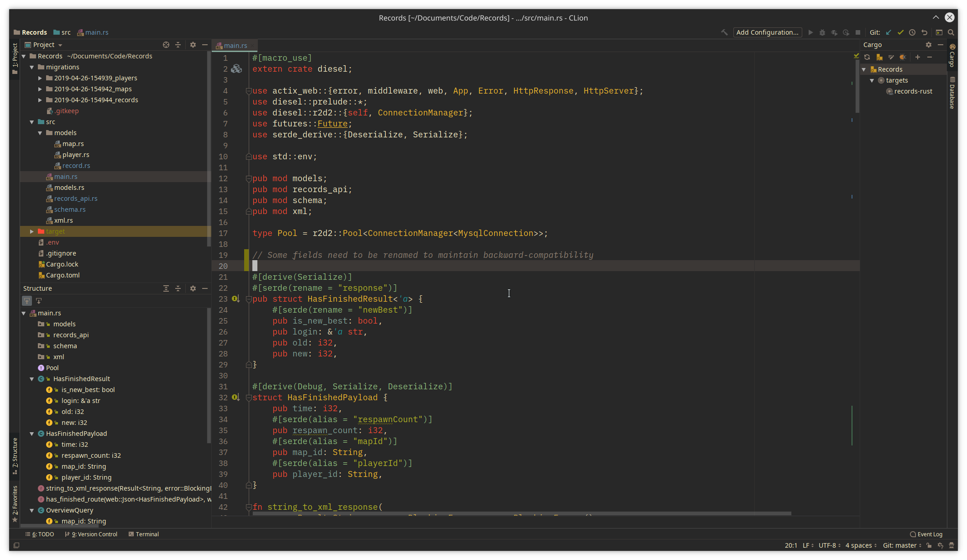Screen dimensions: 967x560
Task: Collapse the migrations folder
Action: pyautogui.click(x=32, y=67)
